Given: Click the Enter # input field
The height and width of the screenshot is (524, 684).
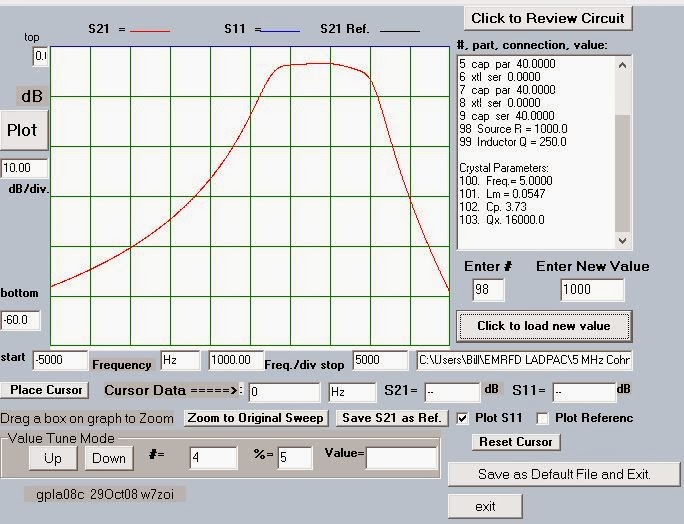Looking at the screenshot, I should (x=488, y=290).
